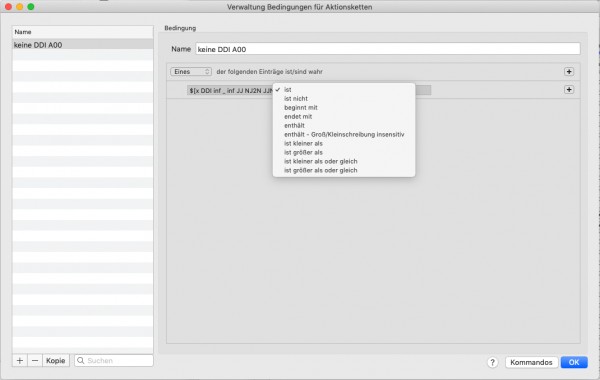The height and width of the screenshot is (380, 600).
Task: Choose 'ist nicht' from the operator menu
Action: (344, 98)
